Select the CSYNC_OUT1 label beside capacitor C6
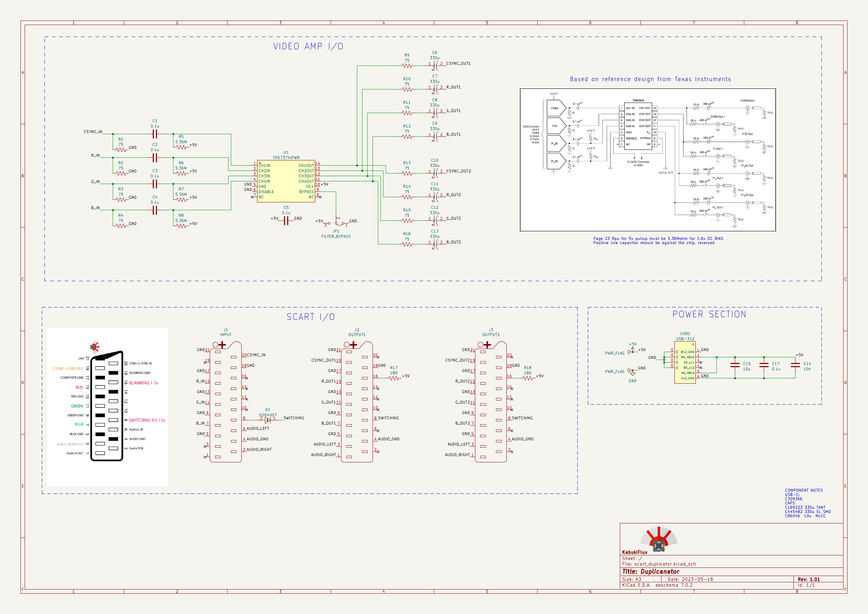This screenshot has height=614, width=868. pyautogui.click(x=458, y=64)
